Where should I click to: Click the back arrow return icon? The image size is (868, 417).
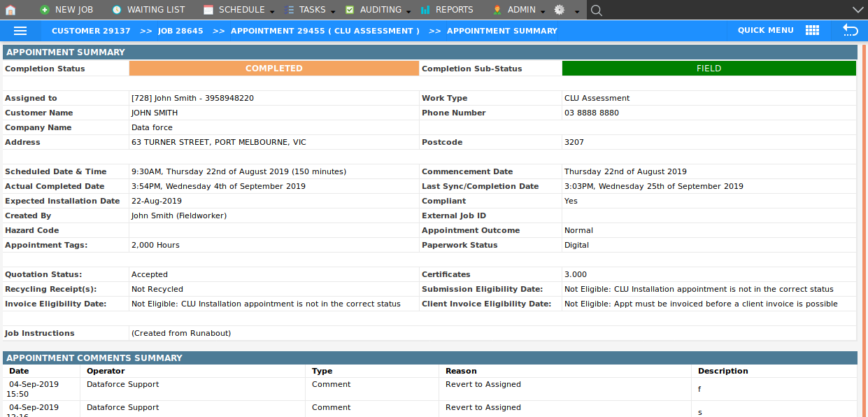(850, 30)
